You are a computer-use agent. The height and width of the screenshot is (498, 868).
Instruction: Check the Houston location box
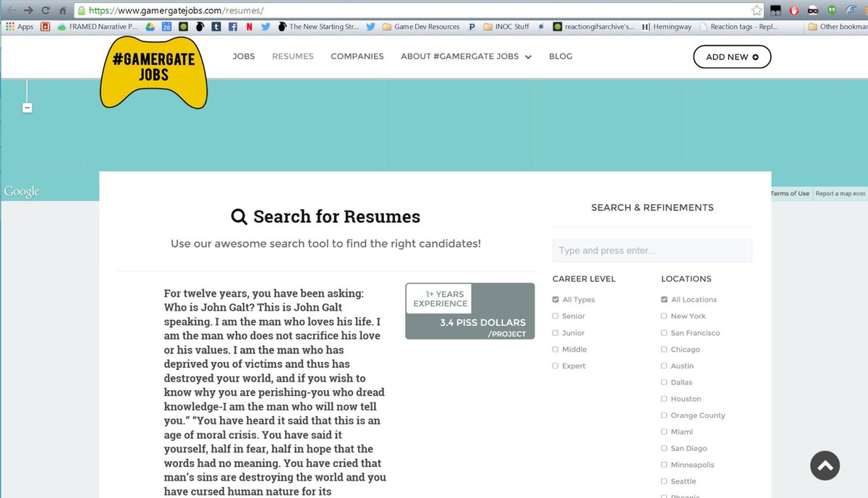point(664,399)
